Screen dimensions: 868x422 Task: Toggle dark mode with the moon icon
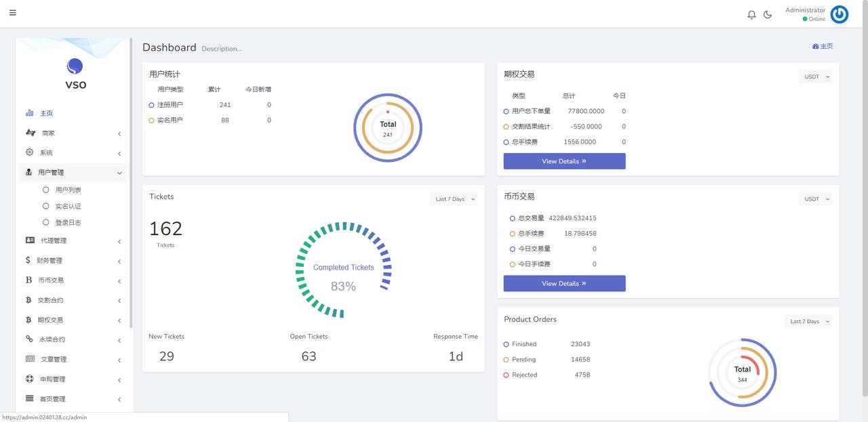coord(767,13)
